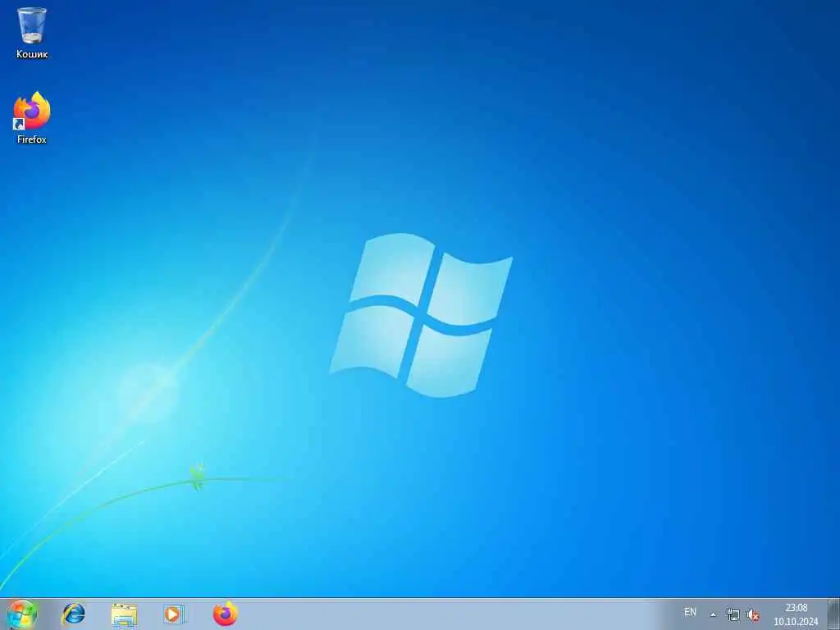Click the Show desktop button strip

point(833,614)
